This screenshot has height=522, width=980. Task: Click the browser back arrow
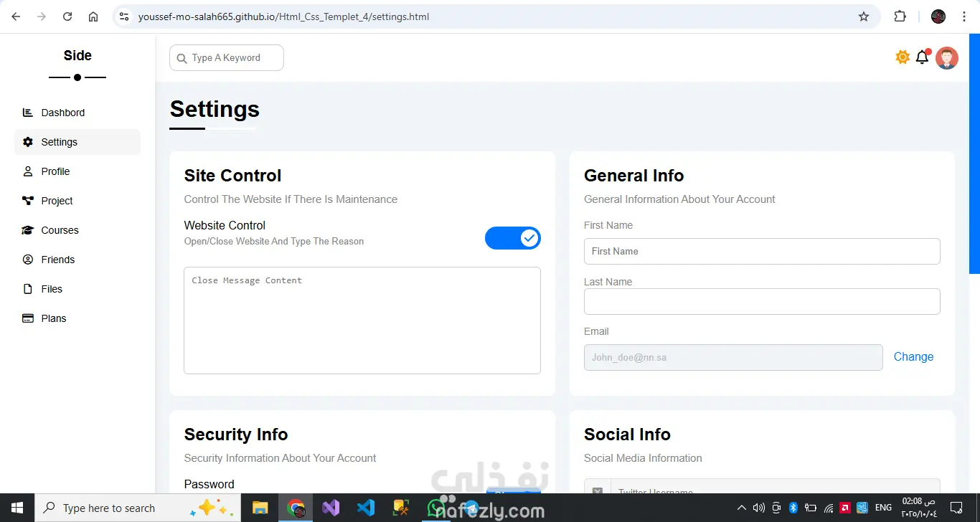pyautogui.click(x=16, y=16)
